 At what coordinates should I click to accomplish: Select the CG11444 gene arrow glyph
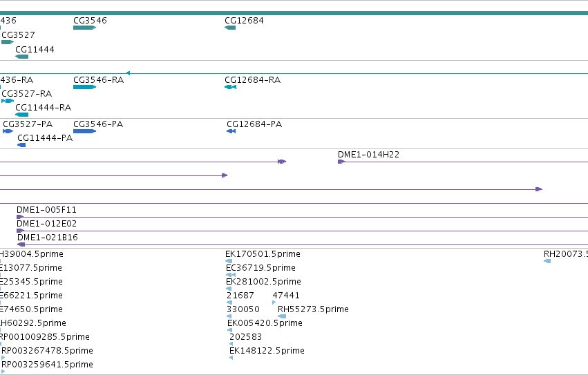pos(21,57)
